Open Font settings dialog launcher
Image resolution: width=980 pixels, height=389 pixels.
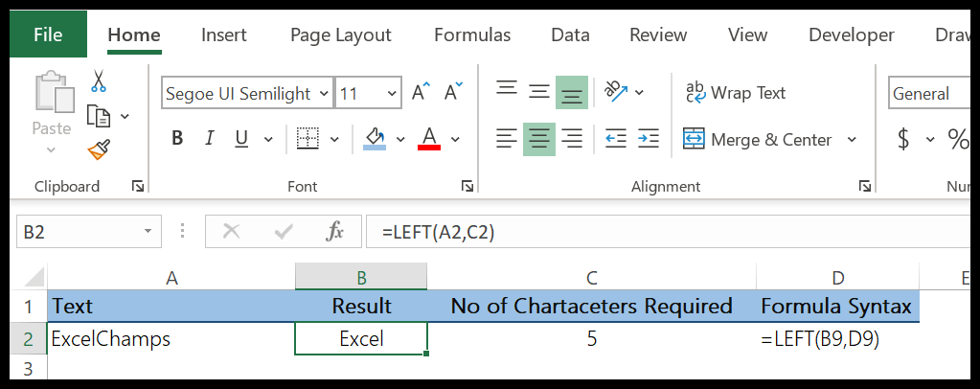click(467, 186)
